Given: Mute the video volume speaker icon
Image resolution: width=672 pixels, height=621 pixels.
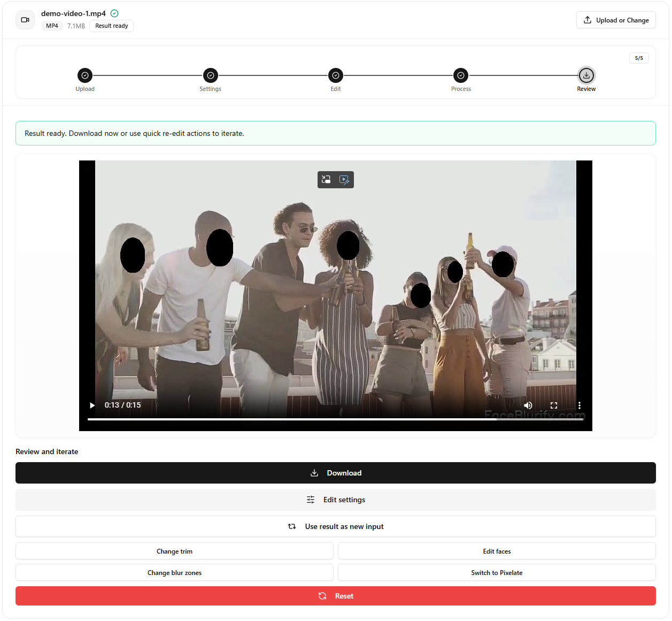Looking at the screenshot, I should pos(528,405).
